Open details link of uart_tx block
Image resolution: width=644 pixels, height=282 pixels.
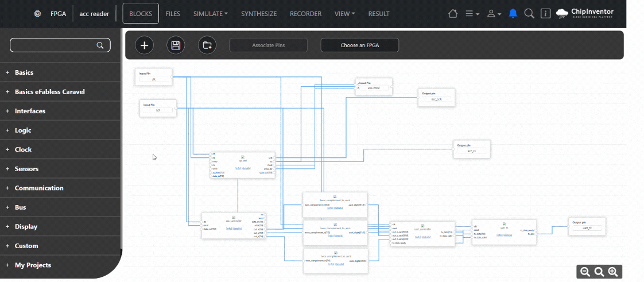coord(508,235)
